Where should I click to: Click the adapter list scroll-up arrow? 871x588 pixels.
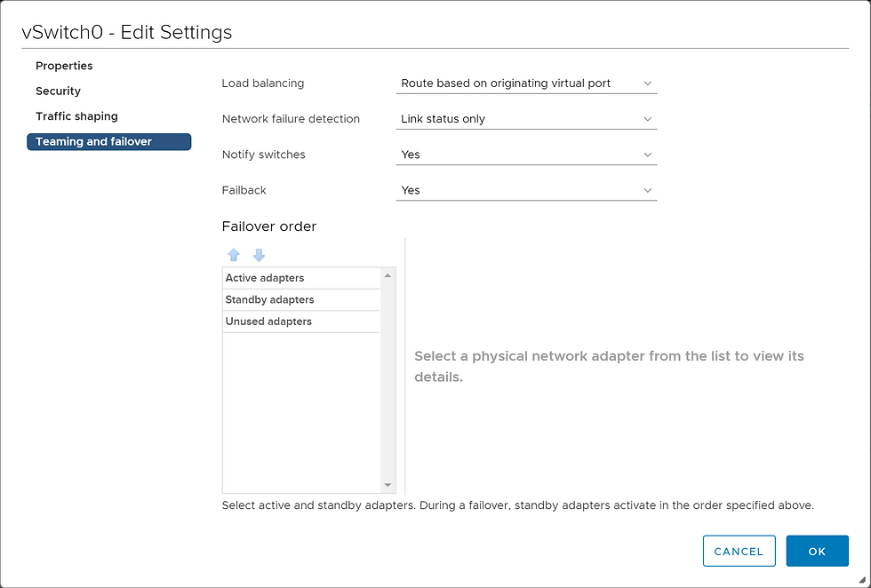click(388, 275)
